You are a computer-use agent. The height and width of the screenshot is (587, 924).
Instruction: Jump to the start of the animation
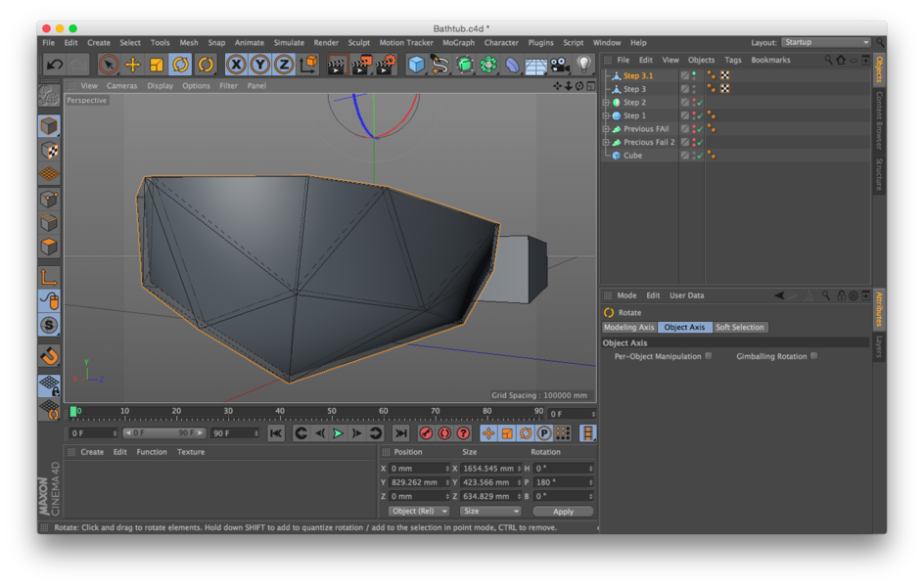click(x=275, y=434)
